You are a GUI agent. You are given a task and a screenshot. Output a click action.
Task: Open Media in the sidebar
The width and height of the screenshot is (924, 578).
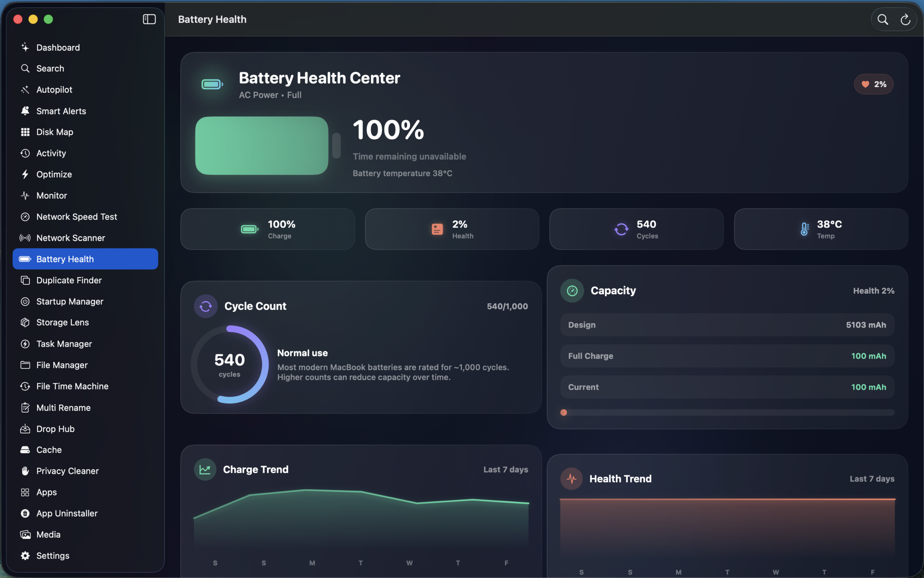tap(85, 534)
